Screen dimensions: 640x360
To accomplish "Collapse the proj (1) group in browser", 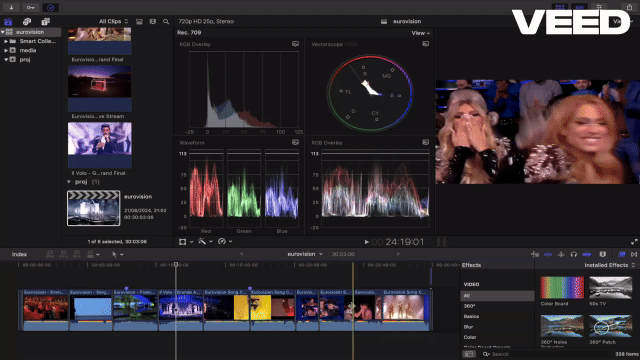I will (x=69, y=182).
